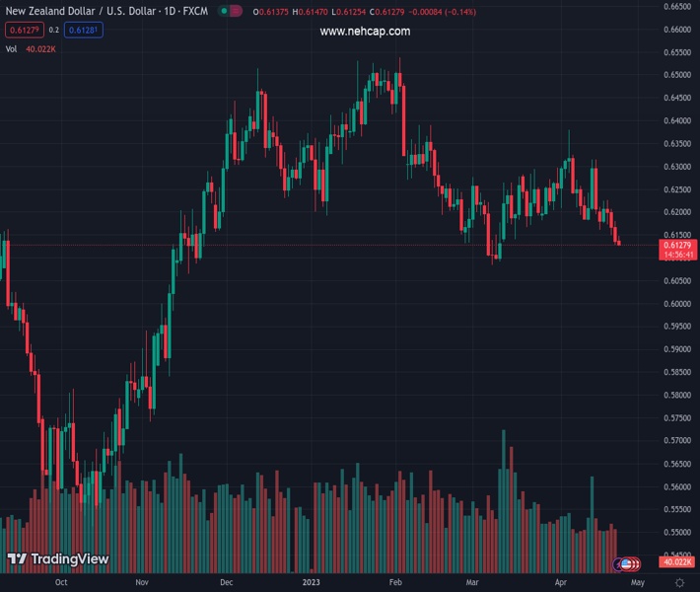Image resolution: width=700 pixels, height=592 pixels.
Task: Click the current price label 0.61279 on axis
Action: (x=675, y=245)
